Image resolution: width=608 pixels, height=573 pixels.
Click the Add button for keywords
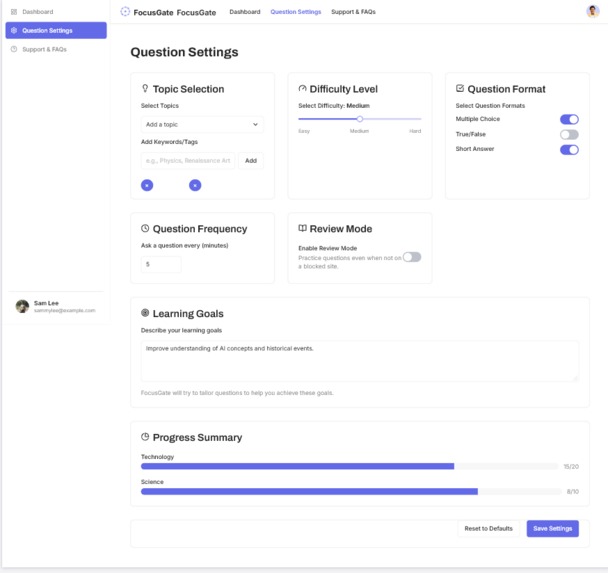click(251, 161)
